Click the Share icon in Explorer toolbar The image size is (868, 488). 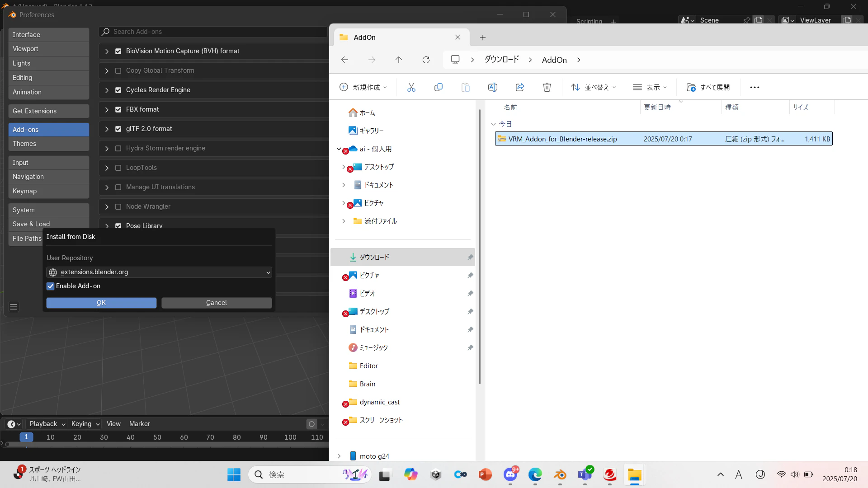(519, 87)
